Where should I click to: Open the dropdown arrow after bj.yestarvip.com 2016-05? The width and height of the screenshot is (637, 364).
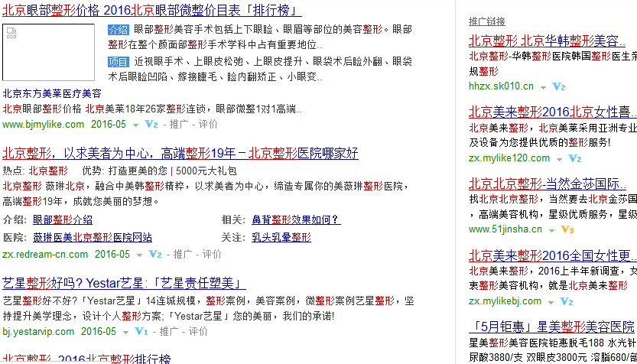pyautogui.click(x=125, y=333)
